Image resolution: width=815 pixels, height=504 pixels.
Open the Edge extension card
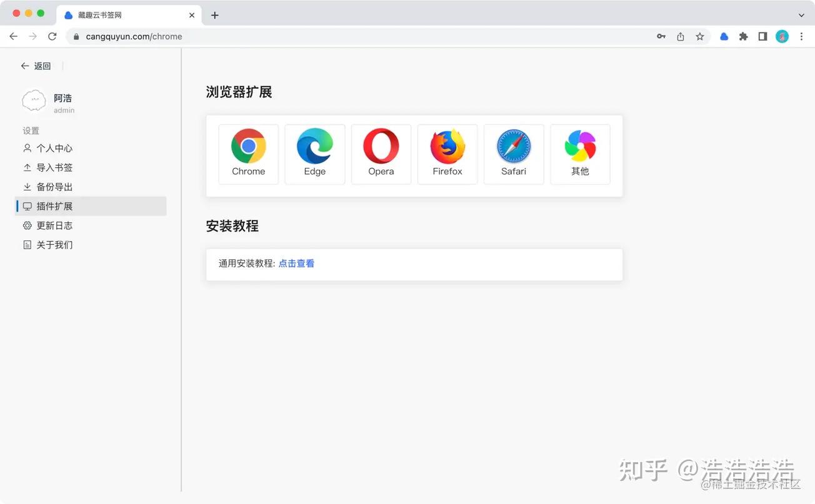[x=315, y=154]
